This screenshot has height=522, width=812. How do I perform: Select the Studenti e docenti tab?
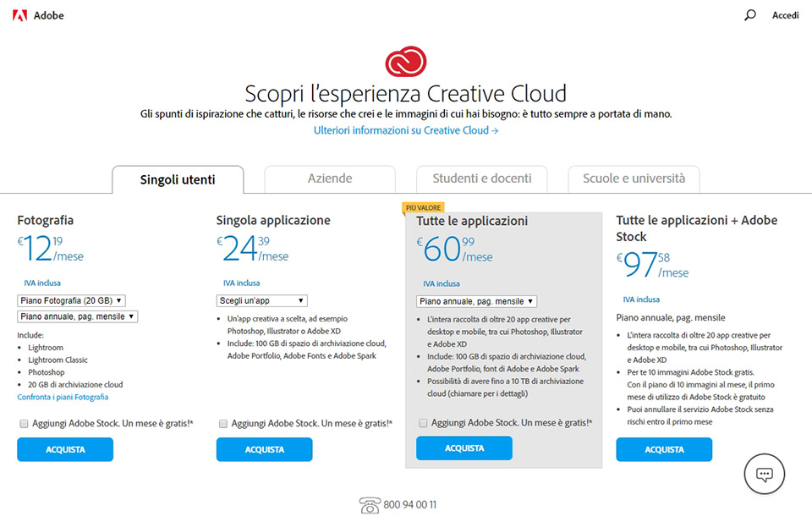tap(482, 179)
